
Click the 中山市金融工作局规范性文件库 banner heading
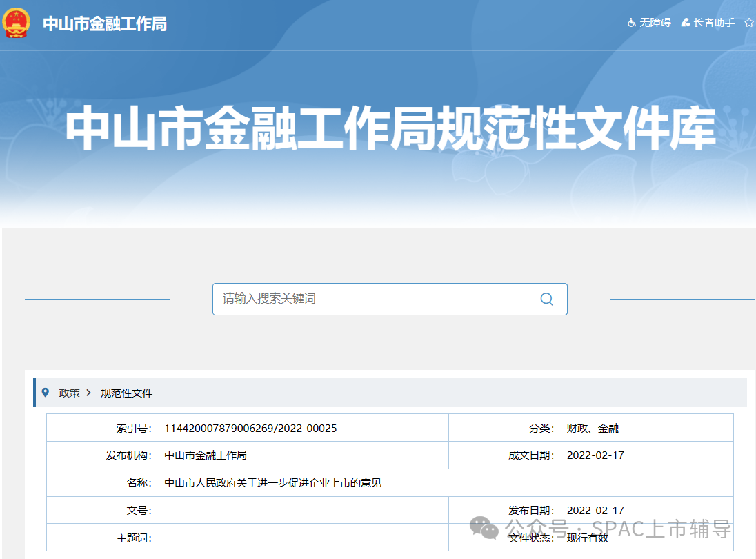tap(390, 128)
